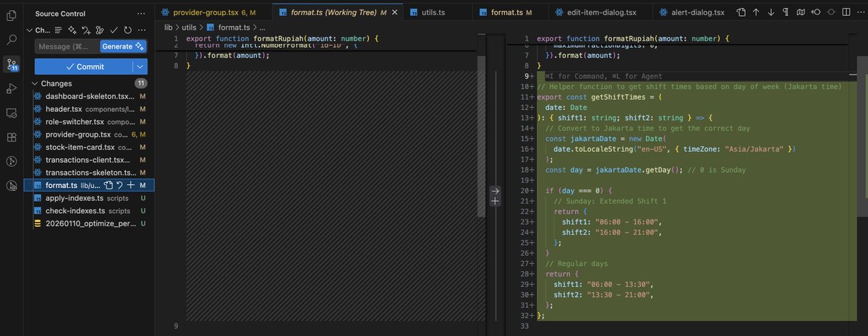Screen dimensions: 868x336
Task: Click 'lib' breadcrumb segment
Action: click(x=168, y=27)
